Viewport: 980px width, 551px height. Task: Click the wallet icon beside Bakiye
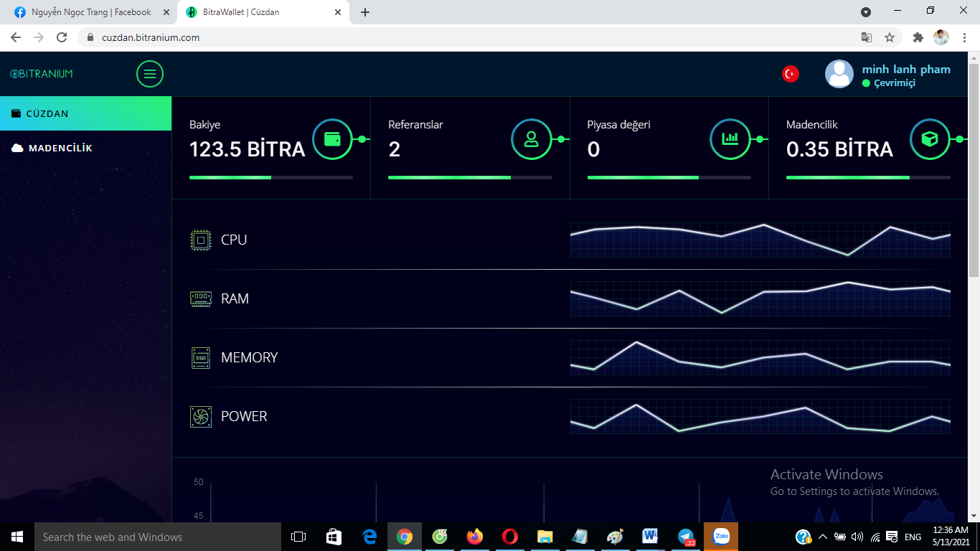[332, 139]
